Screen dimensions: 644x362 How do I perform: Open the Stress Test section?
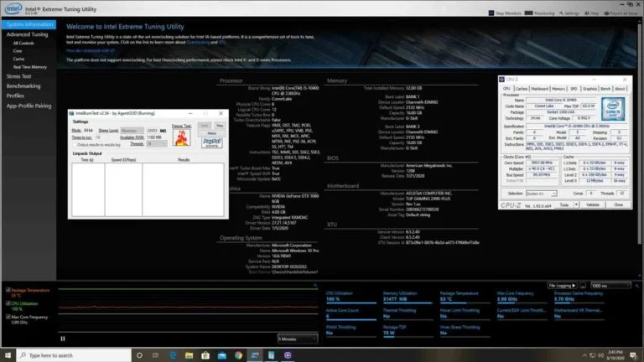[x=19, y=76]
